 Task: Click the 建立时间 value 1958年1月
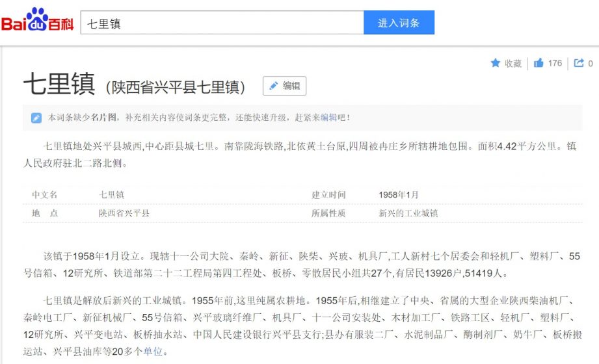click(399, 195)
